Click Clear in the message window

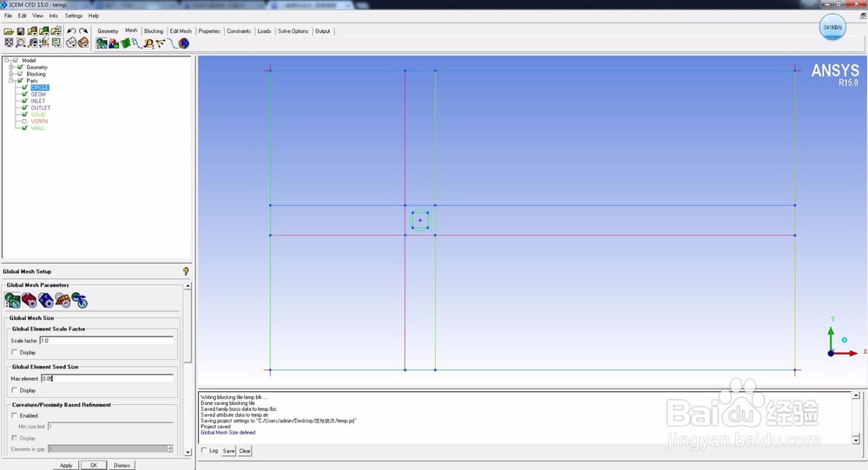click(245, 451)
